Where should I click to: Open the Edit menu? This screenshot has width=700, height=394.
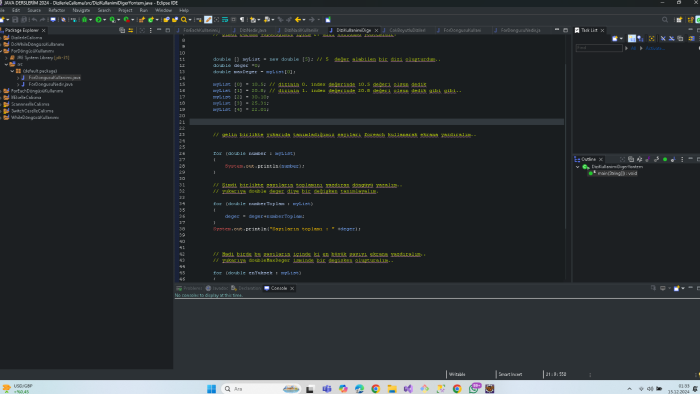point(16,10)
